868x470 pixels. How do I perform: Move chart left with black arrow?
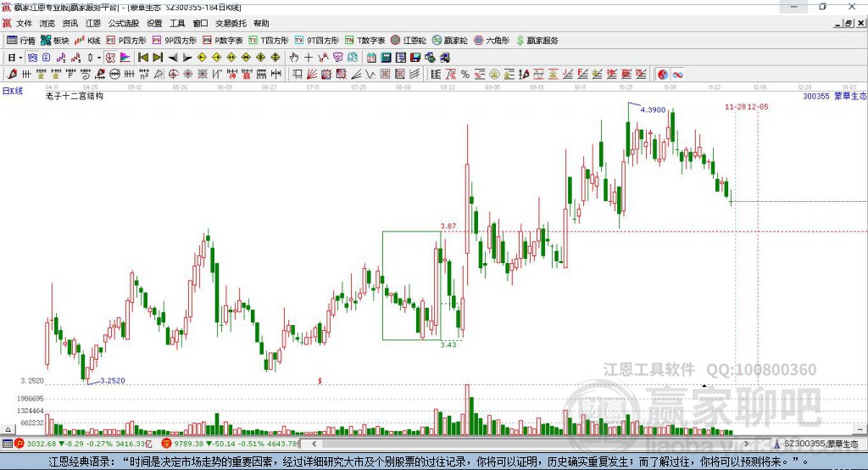tap(173, 58)
